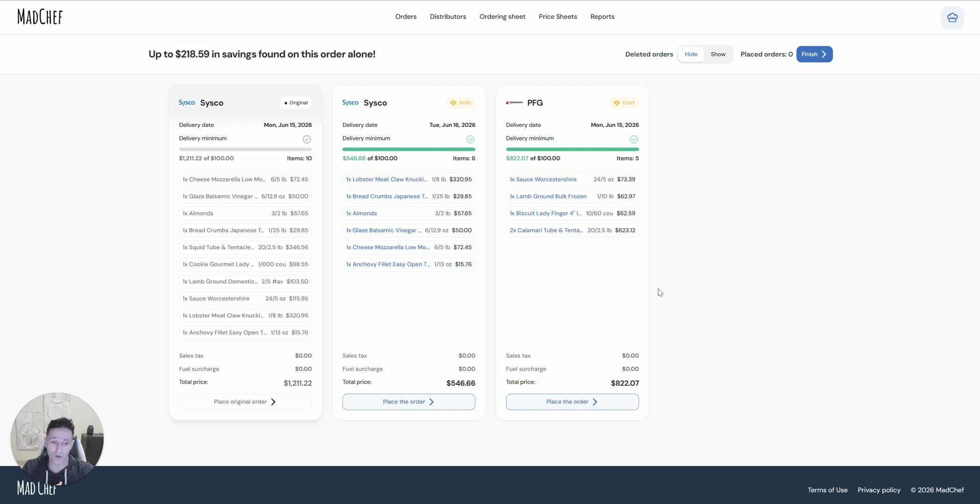Click the MadChef logo in the footer

(x=37, y=488)
